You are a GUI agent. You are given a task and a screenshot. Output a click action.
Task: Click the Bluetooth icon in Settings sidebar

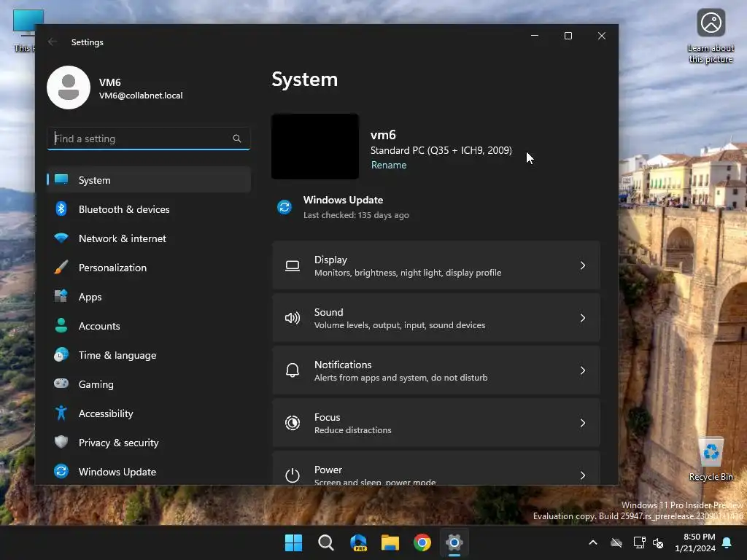(61, 209)
